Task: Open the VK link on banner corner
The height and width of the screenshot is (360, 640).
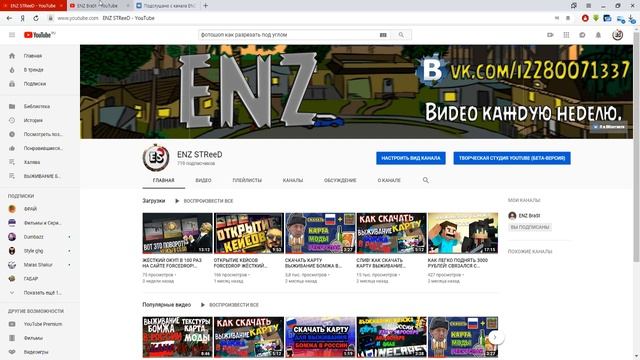Action: pos(609,127)
